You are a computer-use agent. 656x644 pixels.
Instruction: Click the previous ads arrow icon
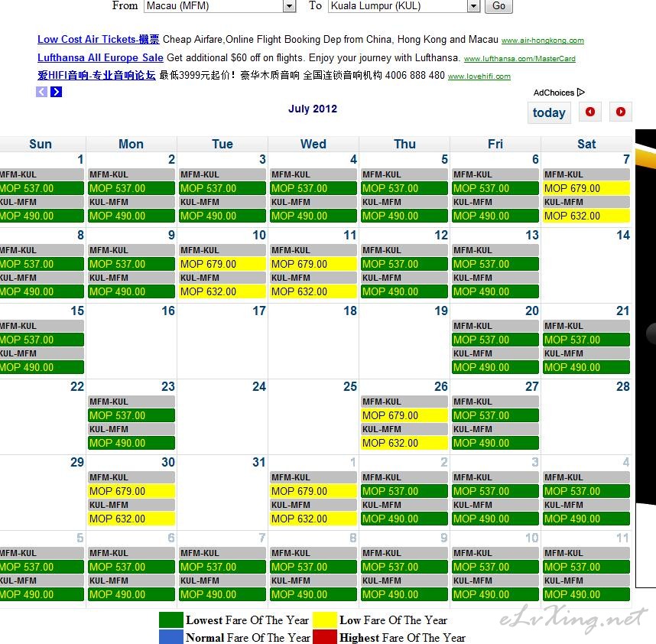click(x=41, y=92)
